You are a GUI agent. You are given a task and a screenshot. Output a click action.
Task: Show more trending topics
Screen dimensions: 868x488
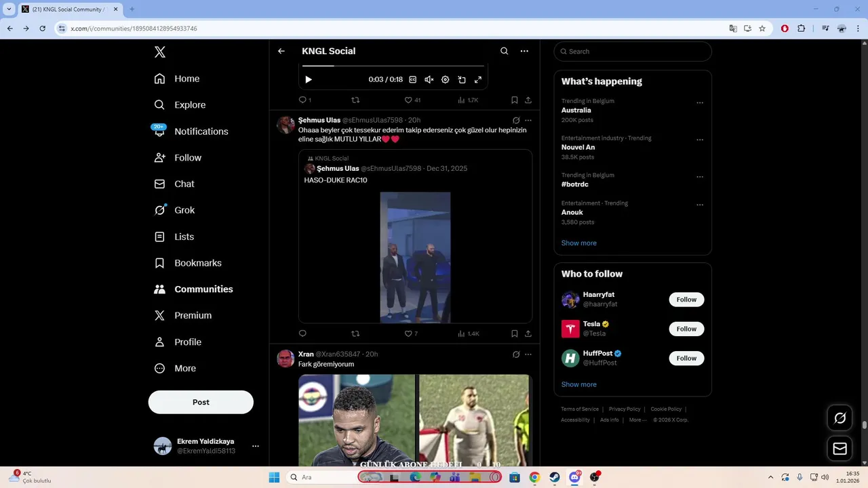[578, 243]
